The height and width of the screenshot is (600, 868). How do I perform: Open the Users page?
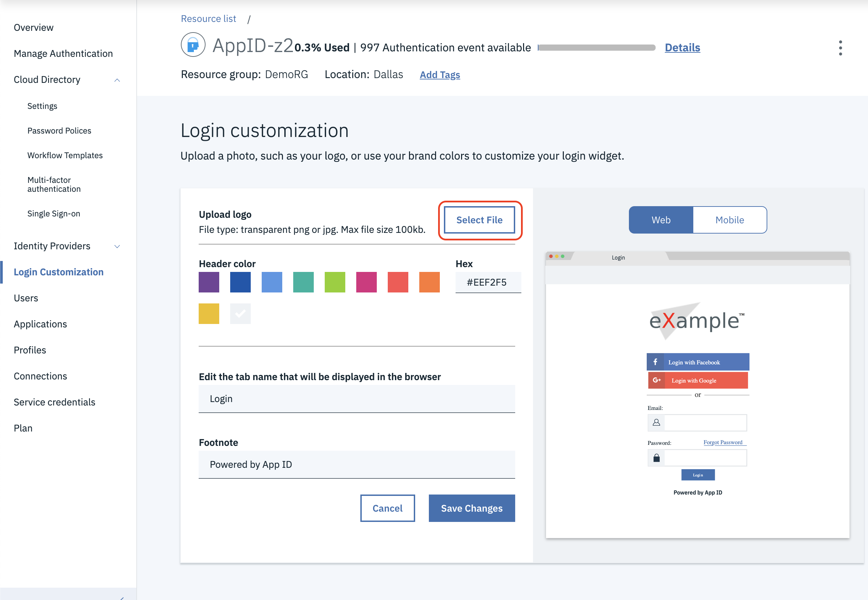(x=26, y=298)
